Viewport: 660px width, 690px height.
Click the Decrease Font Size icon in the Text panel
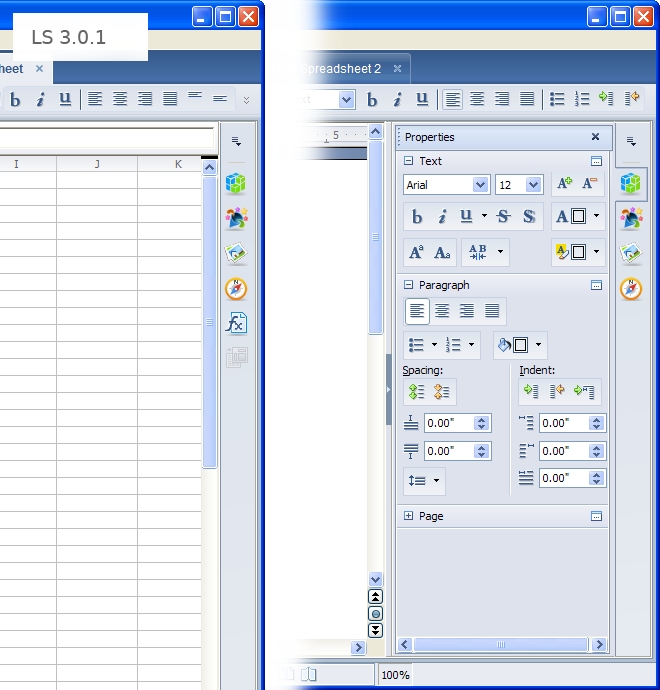[x=589, y=183]
